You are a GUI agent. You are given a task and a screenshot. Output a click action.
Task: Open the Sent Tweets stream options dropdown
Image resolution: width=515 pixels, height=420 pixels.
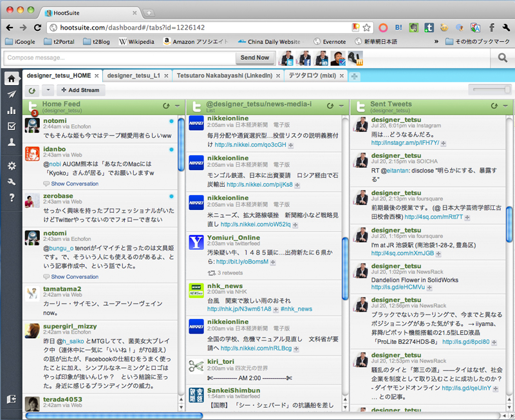point(505,106)
